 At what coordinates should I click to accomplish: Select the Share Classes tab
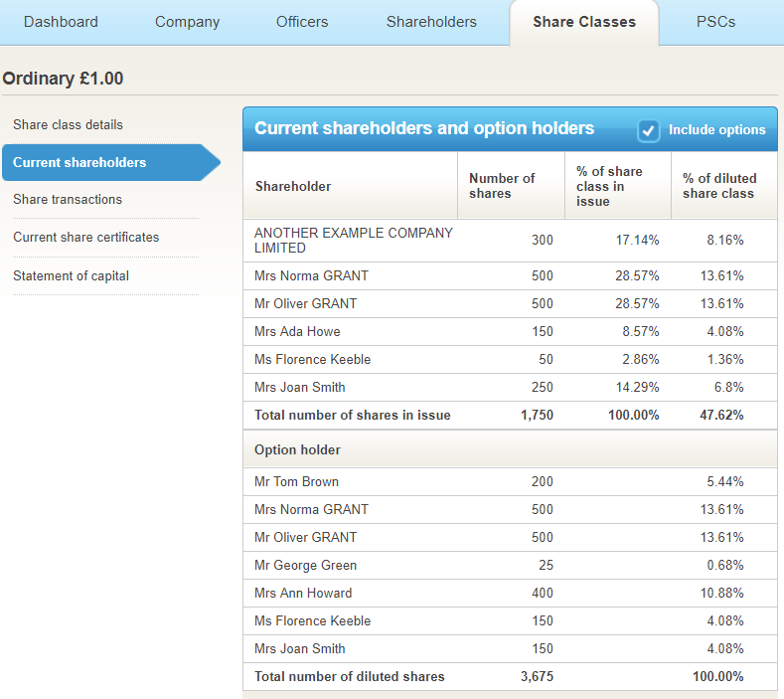pos(584,22)
